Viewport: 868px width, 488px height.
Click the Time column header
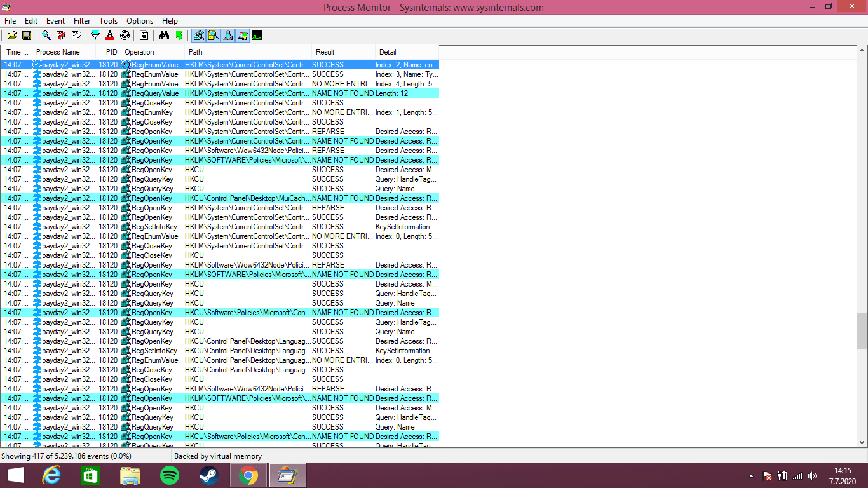16,52
